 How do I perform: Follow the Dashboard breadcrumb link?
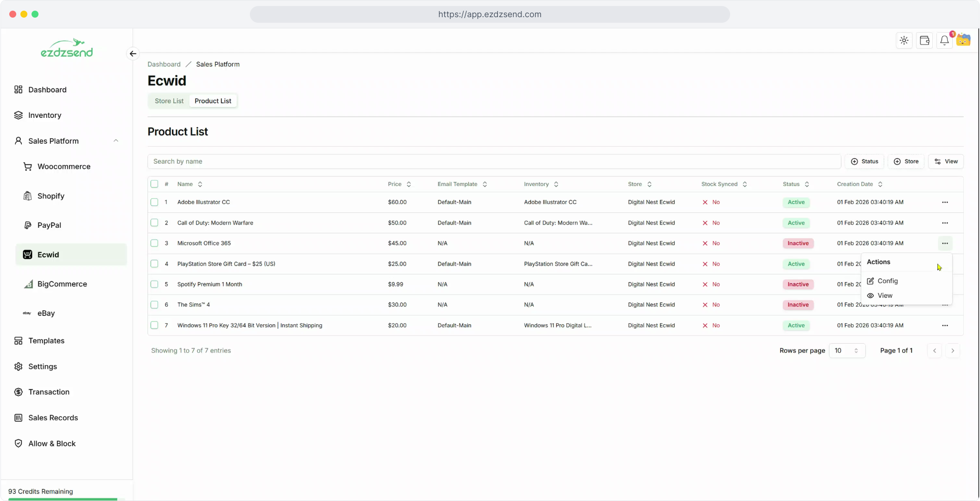pos(164,64)
